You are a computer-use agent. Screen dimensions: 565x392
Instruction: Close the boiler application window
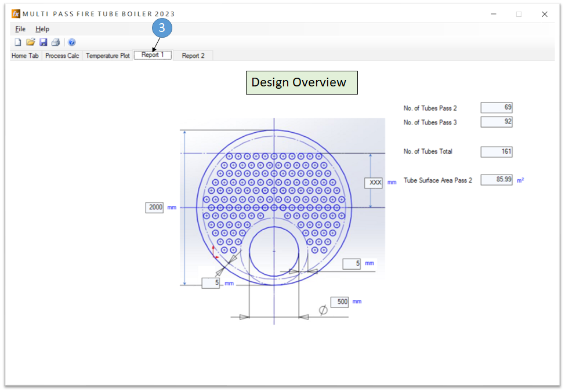pos(545,14)
